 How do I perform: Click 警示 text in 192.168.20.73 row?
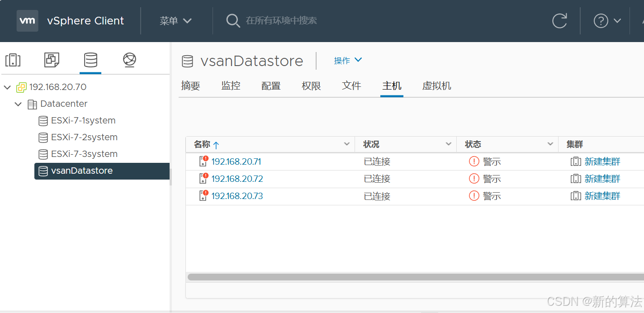(492, 196)
